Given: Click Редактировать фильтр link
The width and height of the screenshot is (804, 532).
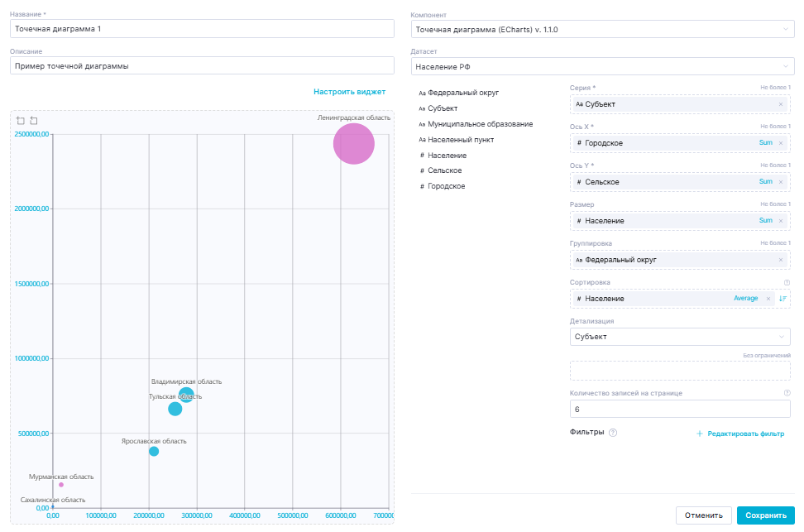Looking at the screenshot, I should [739, 434].
